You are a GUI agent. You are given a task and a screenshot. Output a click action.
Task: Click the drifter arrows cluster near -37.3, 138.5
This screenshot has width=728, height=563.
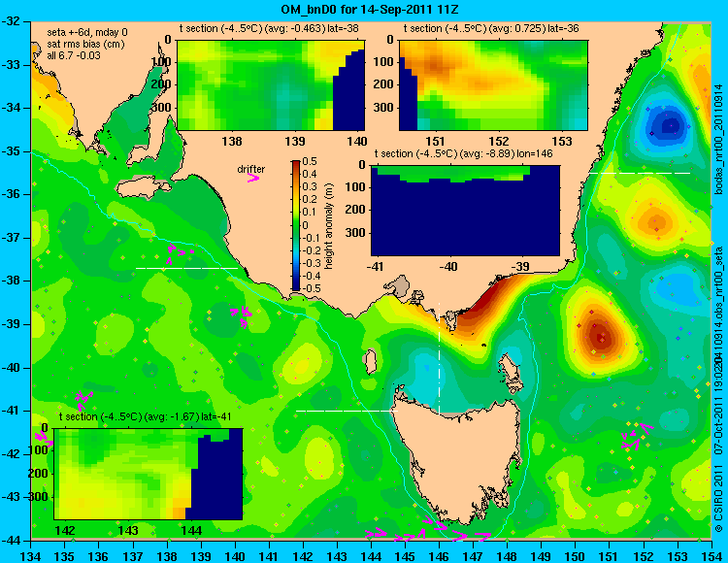click(180, 253)
